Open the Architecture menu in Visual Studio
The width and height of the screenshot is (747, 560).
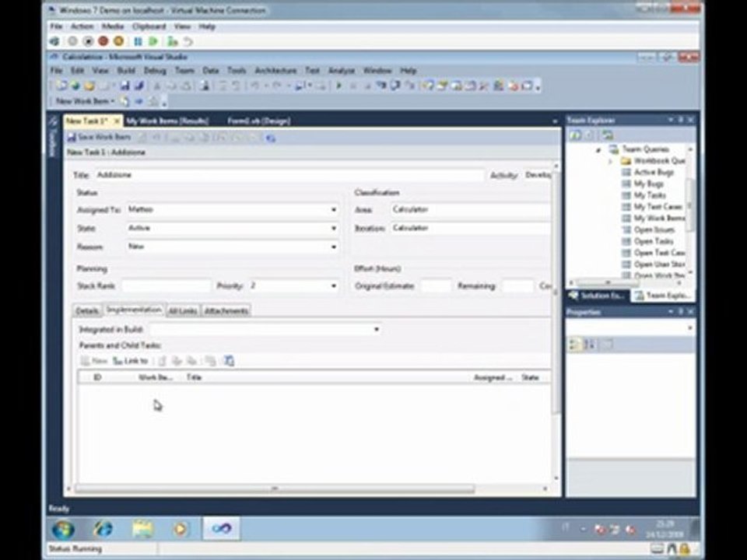coord(275,71)
